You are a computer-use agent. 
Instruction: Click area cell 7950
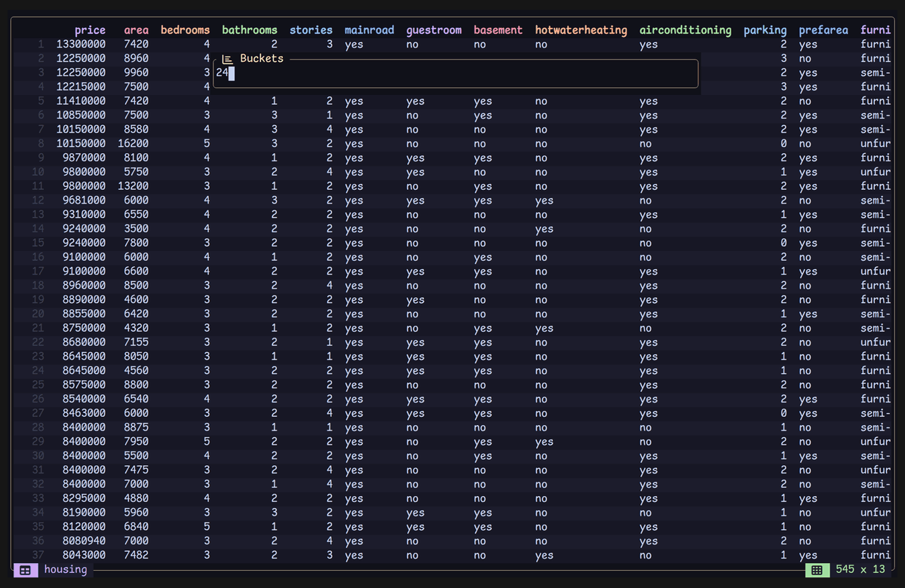(x=137, y=442)
